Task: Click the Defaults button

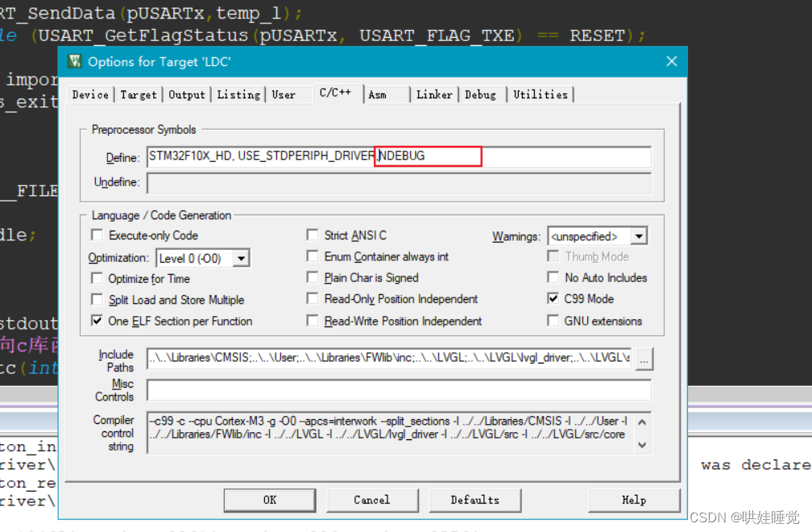Action: coord(475,500)
